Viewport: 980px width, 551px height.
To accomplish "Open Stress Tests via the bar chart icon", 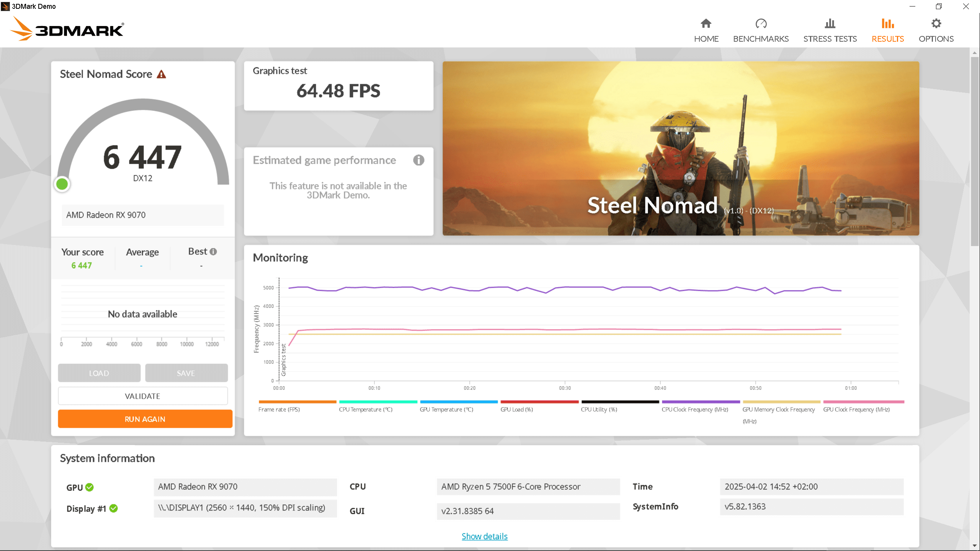I will click(830, 24).
